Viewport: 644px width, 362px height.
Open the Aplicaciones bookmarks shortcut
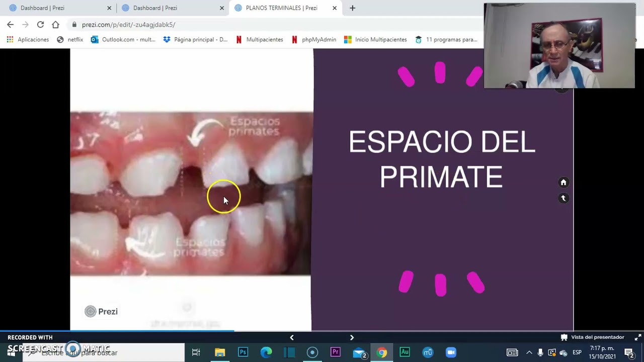[28, 39]
